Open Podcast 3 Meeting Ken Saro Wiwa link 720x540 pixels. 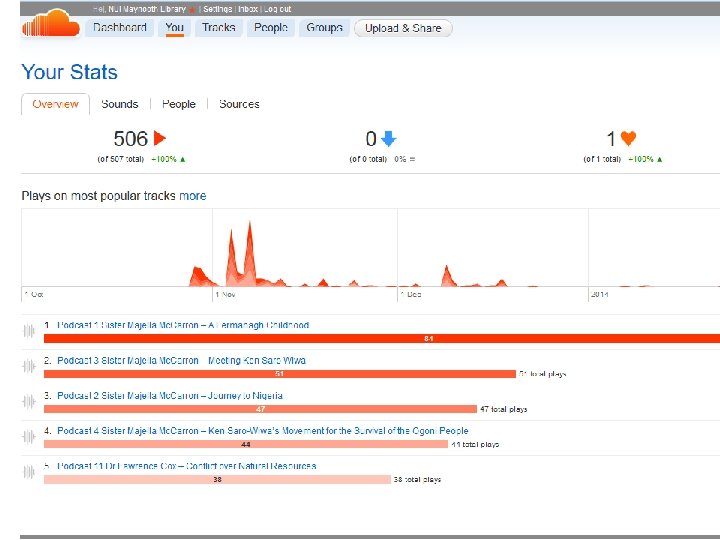point(181,360)
